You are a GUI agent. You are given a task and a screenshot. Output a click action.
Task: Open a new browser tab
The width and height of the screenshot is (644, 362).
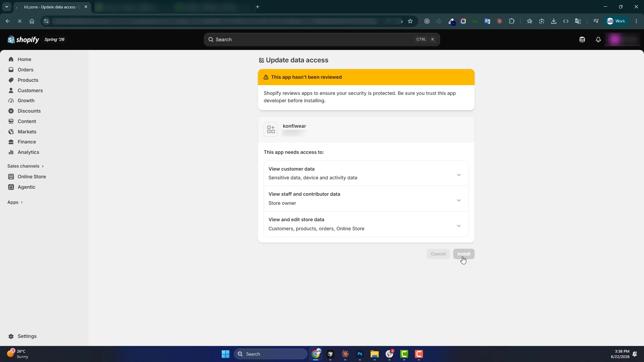pyautogui.click(x=258, y=7)
